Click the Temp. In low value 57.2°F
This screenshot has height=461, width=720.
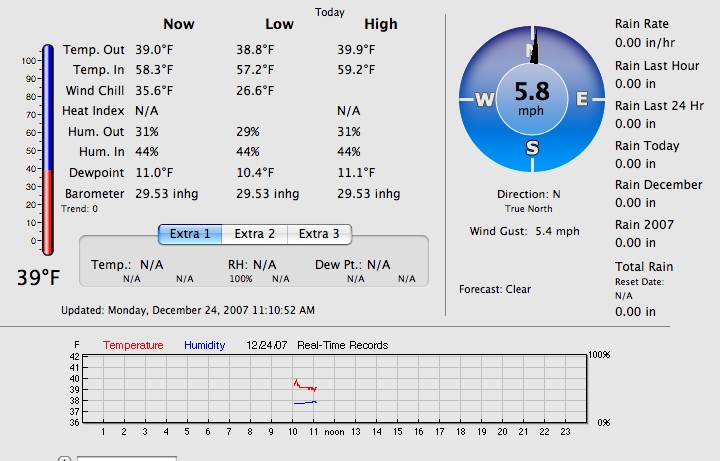coord(255,70)
